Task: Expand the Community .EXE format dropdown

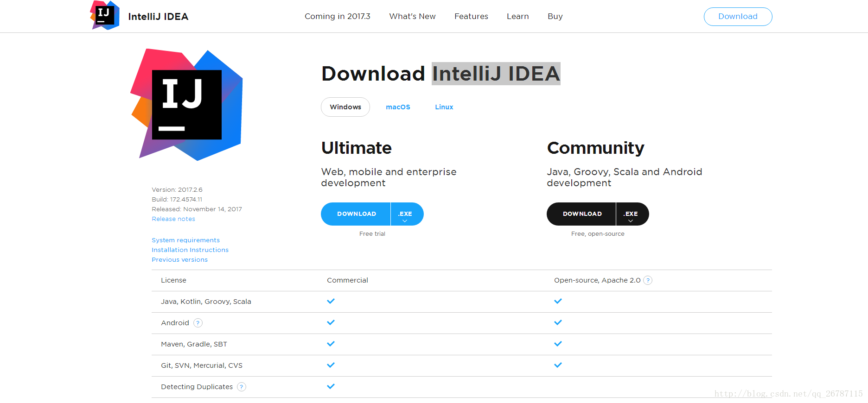Action: (632, 214)
